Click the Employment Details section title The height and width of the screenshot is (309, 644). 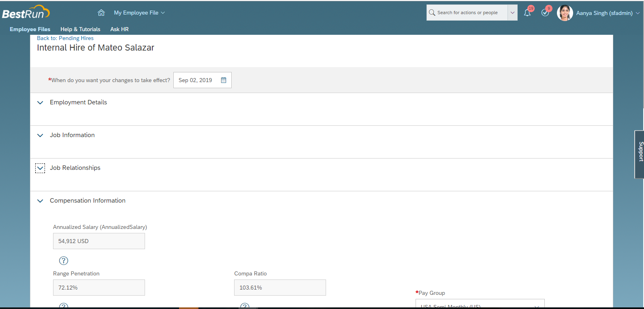tap(78, 102)
